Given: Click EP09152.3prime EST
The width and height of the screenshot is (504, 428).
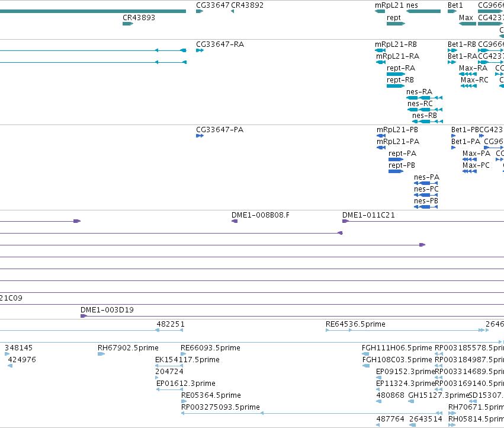Looking at the screenshot, I should [x=378, y=378].
